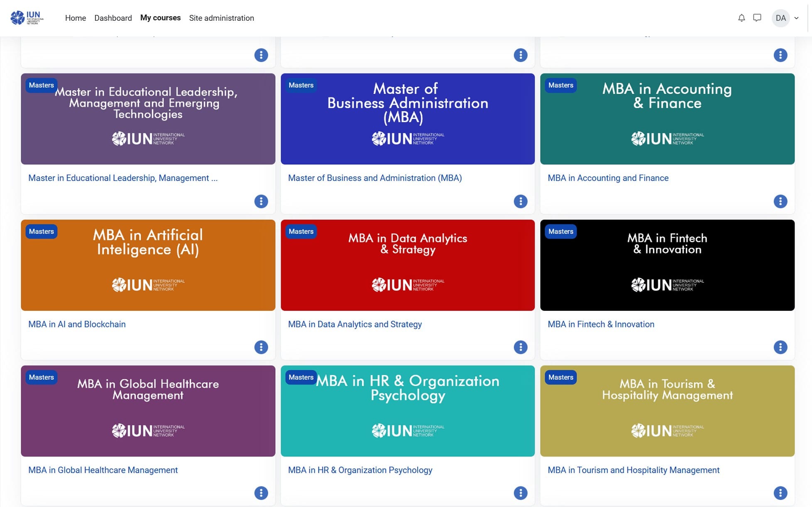Open actions menu for Master in Educational Leadership
Image resolution: width=812 pixels, height=507 pixels.
(261, 201)
